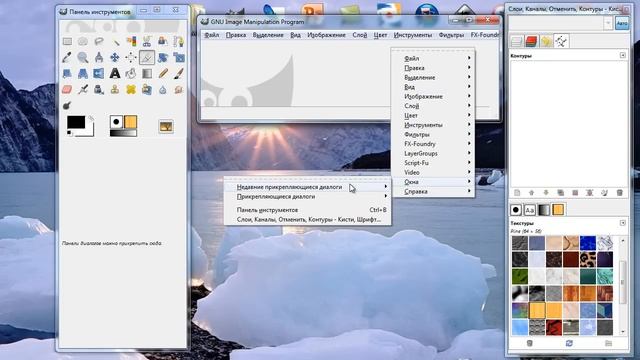Click the patterns list vertical scrollbar
640x360 pixels.
[622, 286]
